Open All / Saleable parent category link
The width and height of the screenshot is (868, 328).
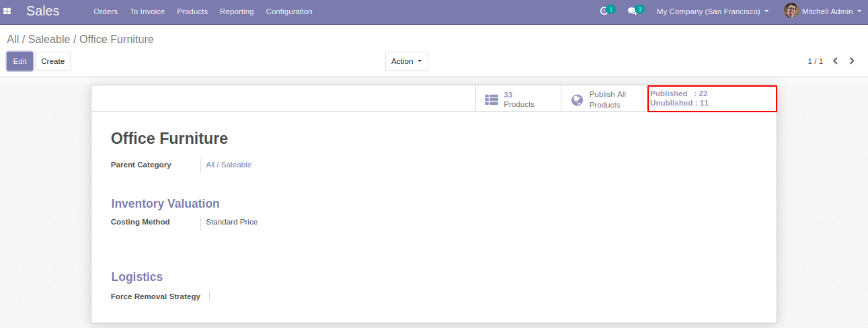click(x=229, y=165)
